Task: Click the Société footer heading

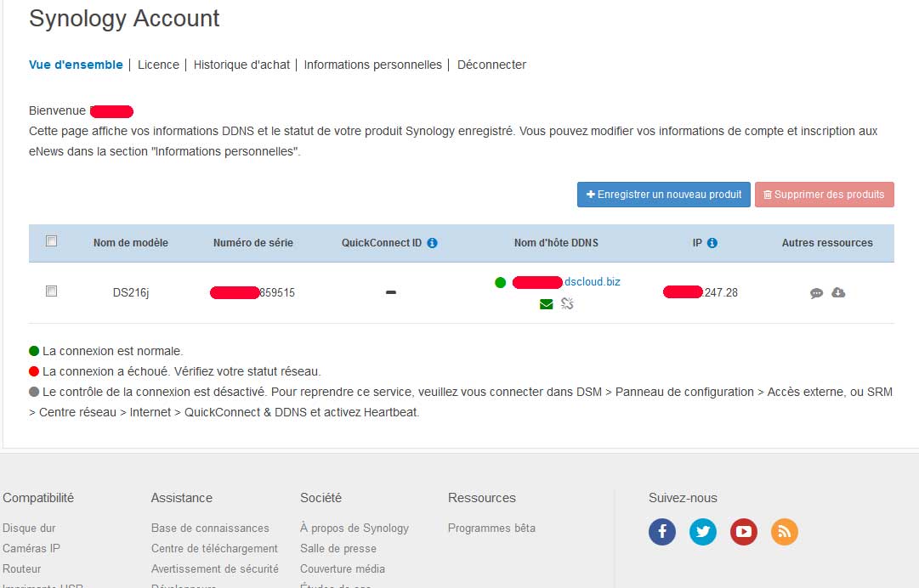Action: pos(321,498)
